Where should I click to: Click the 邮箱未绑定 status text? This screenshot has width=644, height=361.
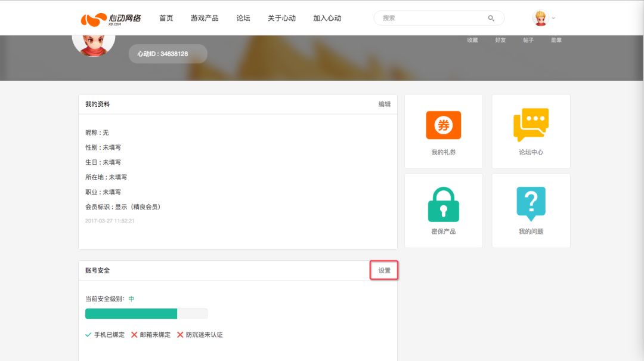(155, 335)
